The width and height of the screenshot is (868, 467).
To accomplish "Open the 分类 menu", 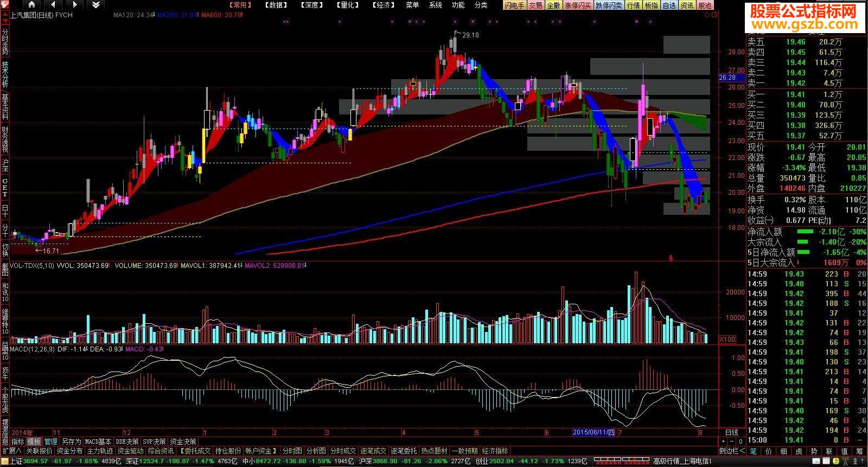I will (481, 5).
